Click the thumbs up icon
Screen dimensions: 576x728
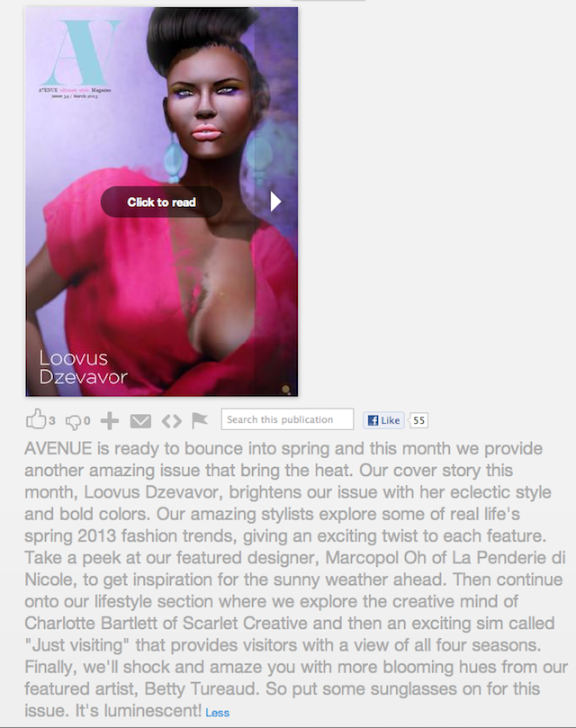(36, 418)
